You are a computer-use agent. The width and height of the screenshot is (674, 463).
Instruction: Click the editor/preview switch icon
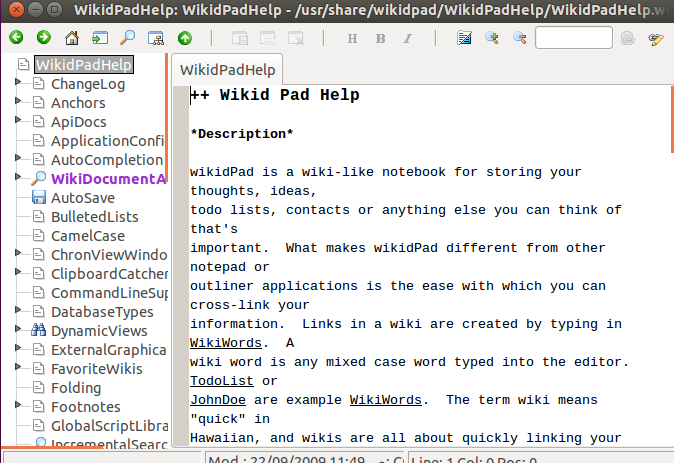click(x=464, y=38)
